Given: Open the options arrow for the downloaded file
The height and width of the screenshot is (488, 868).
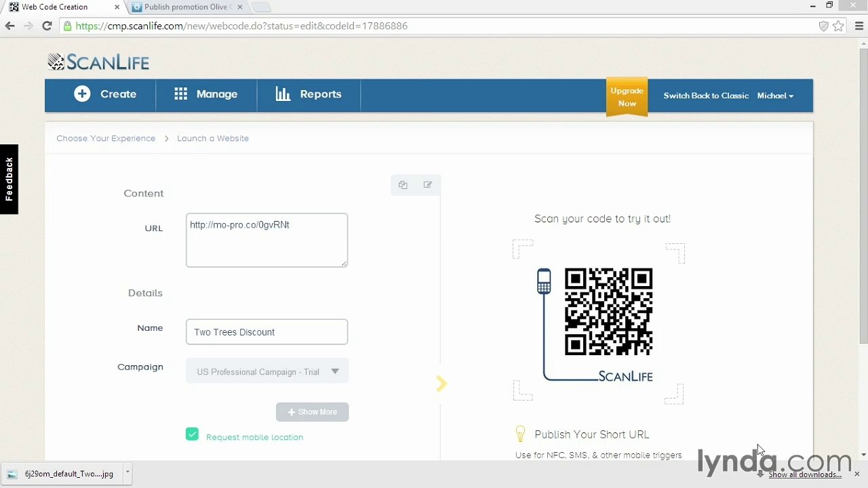Looking at the screenshot, I should pos(127,474).
